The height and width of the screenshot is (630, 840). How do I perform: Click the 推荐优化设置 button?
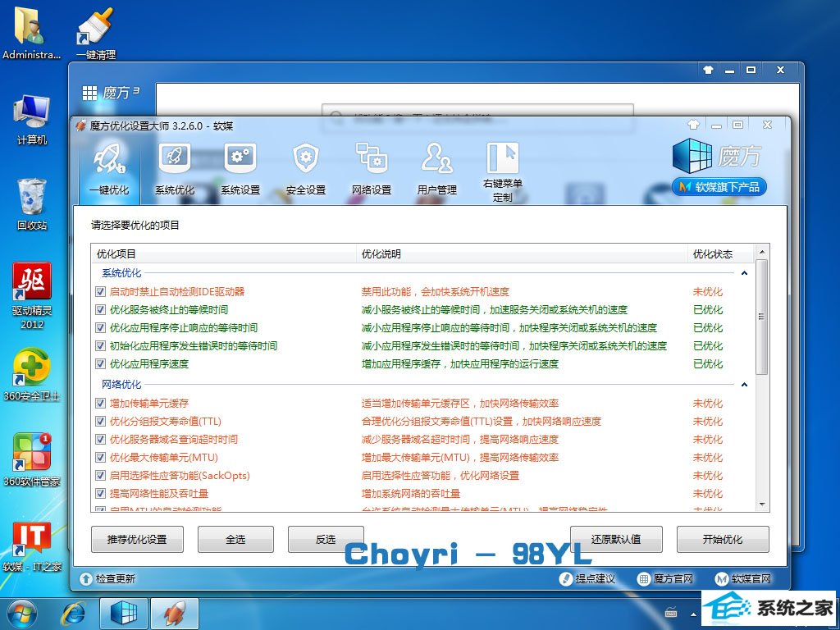click(x=137, y=539)
